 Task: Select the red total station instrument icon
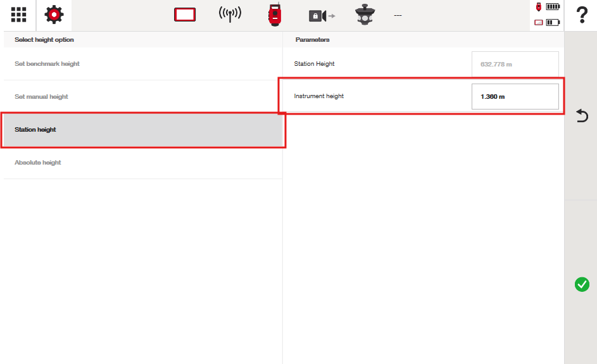click(x=274, y=15)
